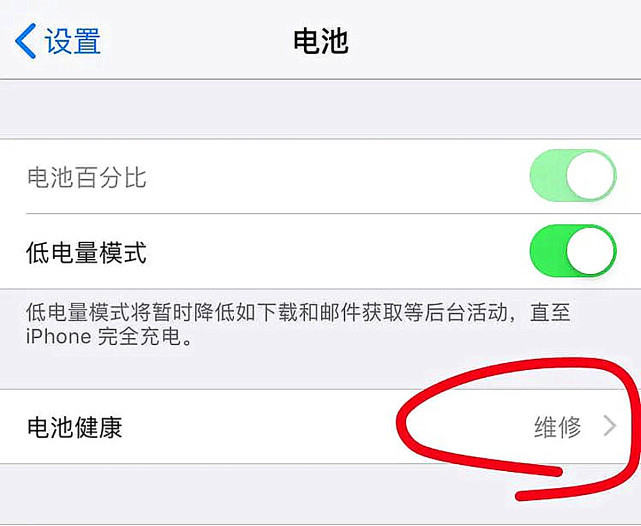
Task: Tap the 低电量模式 description paragraph's first line
Action: tap(298, 313)
